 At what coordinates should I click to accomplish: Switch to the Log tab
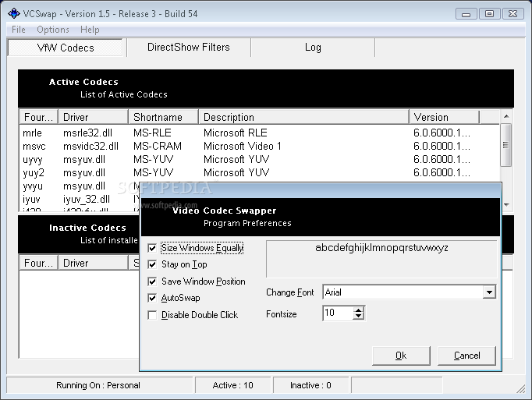point(313,47)
